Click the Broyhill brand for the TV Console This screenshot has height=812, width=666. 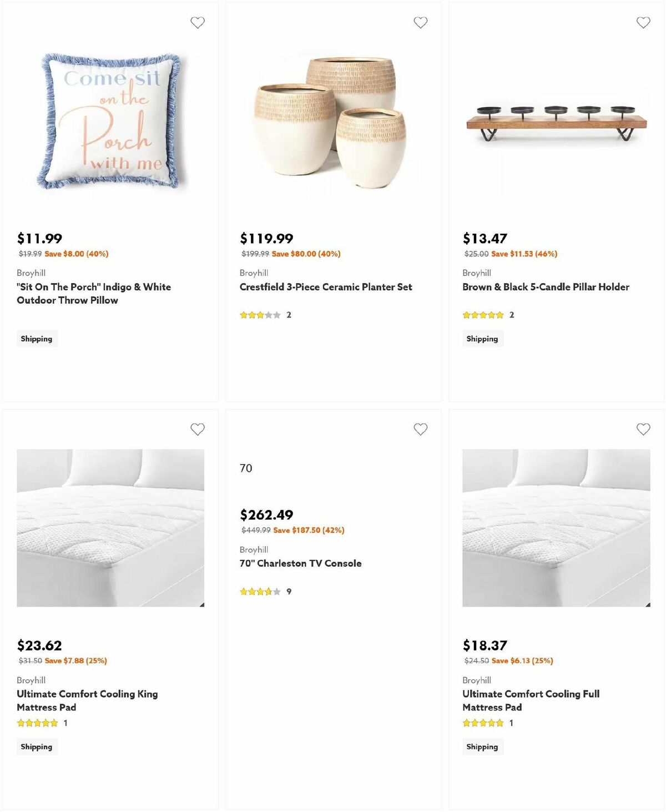pyautogui.click(x=253, y=549)
